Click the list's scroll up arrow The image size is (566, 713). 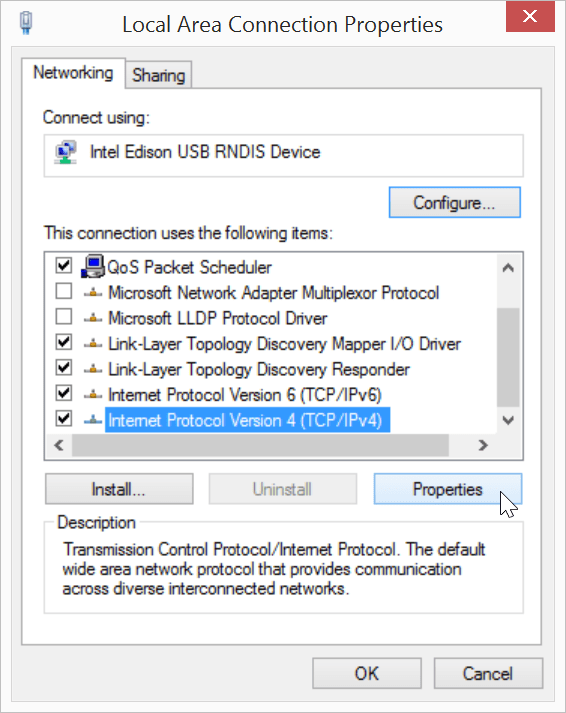click(x=508, y=268)
